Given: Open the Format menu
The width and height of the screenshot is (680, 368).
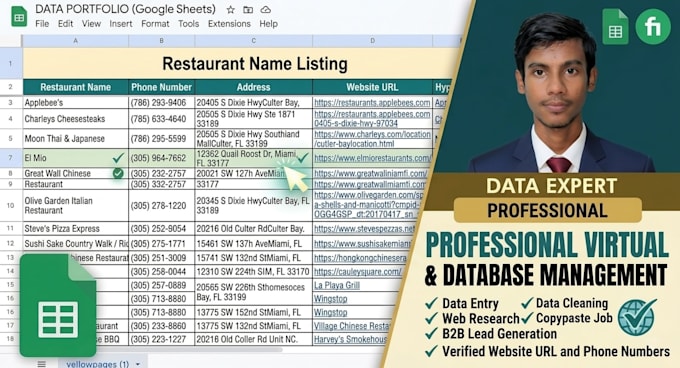Looking at the screenshot, I should point(155,24).
